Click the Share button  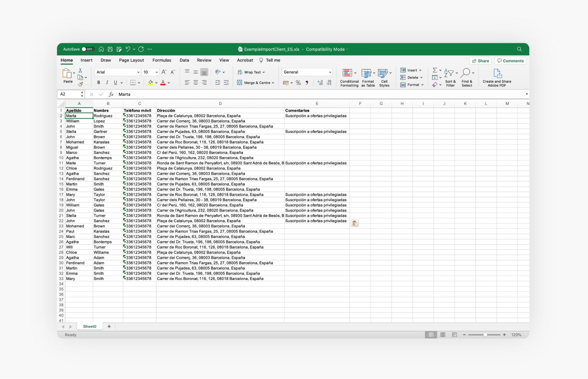point(480,61)
